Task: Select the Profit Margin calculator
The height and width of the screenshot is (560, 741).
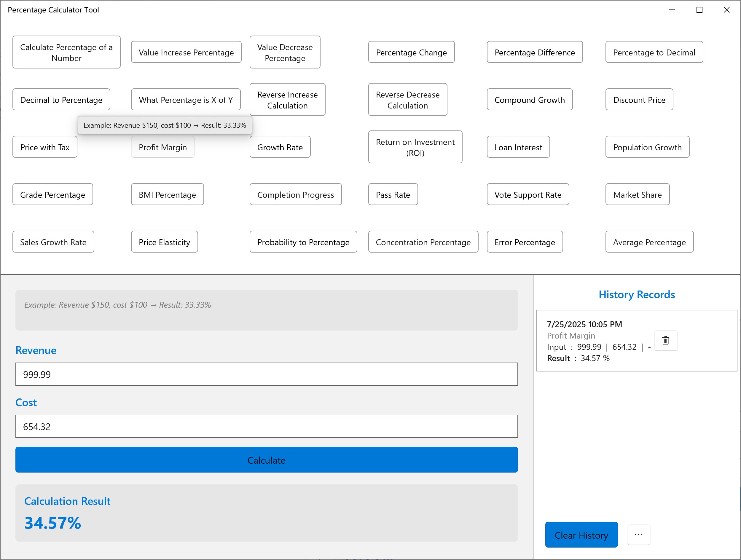Action: [163, 147]
